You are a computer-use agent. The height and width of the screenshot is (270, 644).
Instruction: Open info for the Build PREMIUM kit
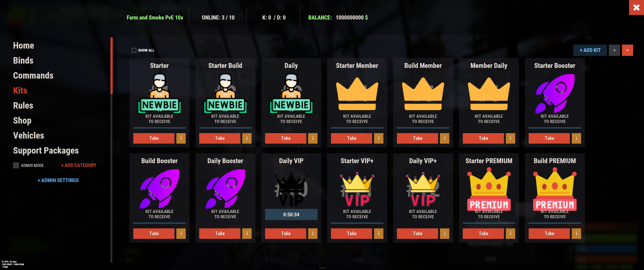click(x=576, y=233)
